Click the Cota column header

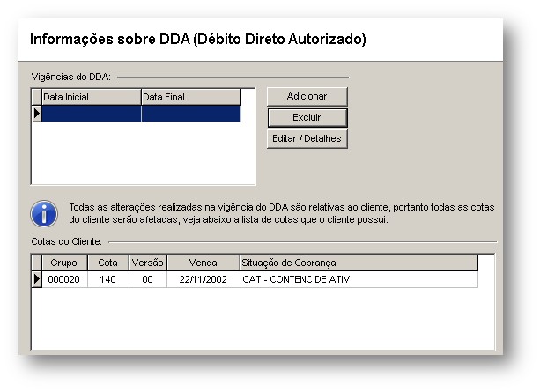pyautogui.click(x=108, y=263)
